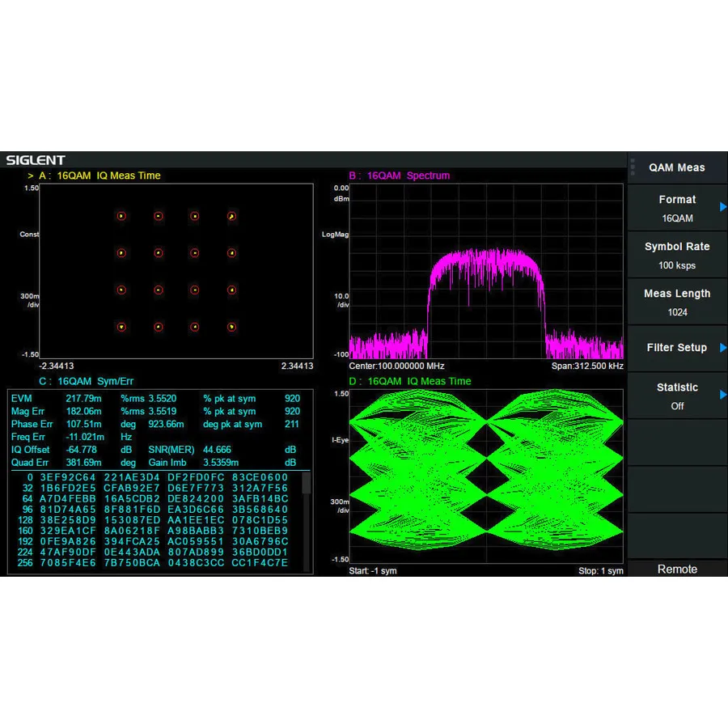Screen dimensions: 728x728
Task: Select window A constellation diagram
Action: (176, 271)
